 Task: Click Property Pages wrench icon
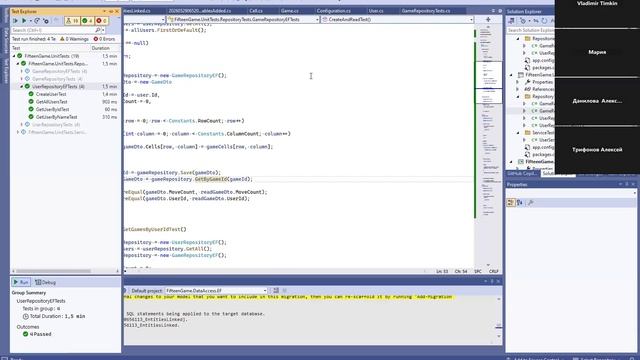530,202
